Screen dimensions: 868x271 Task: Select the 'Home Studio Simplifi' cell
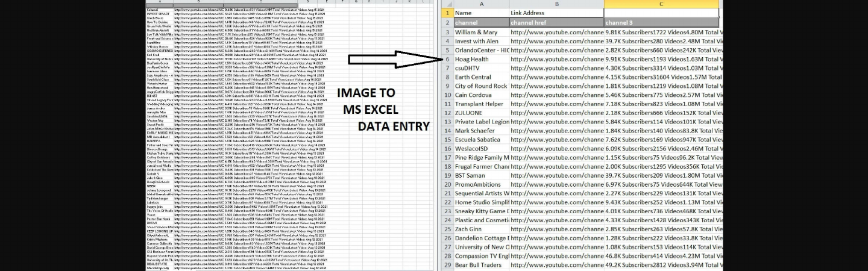tap(481, 202)
